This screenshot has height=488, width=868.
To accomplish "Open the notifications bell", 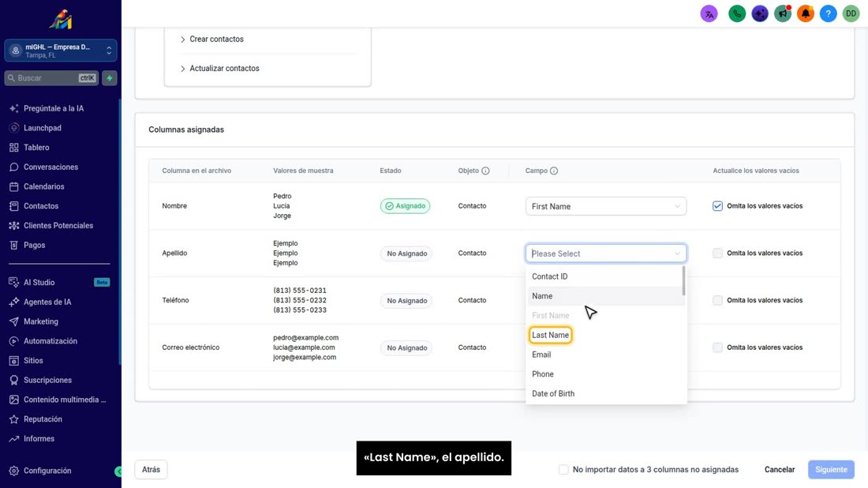I will 806,14.
